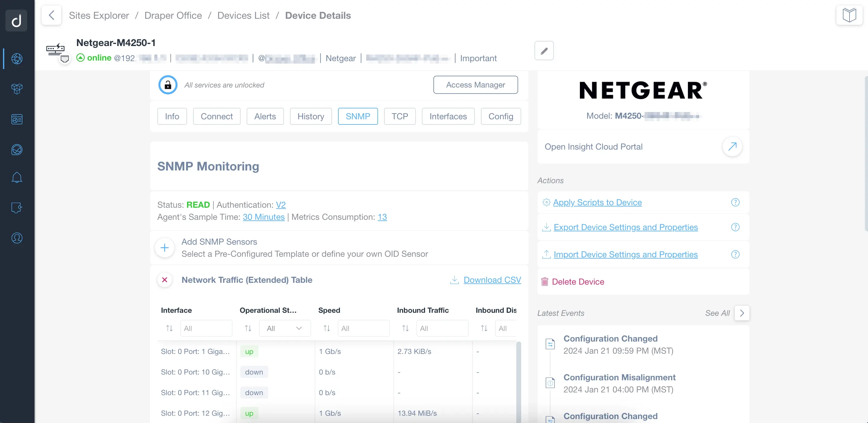Sort the Inbound Discards column
Image resolution: width=868 pixels, height=423 pixels.
tap(484, 328)
